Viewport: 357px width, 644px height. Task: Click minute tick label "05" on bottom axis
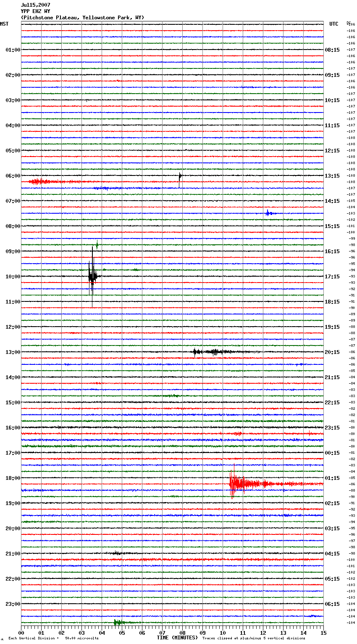click(x=122, y=633)
